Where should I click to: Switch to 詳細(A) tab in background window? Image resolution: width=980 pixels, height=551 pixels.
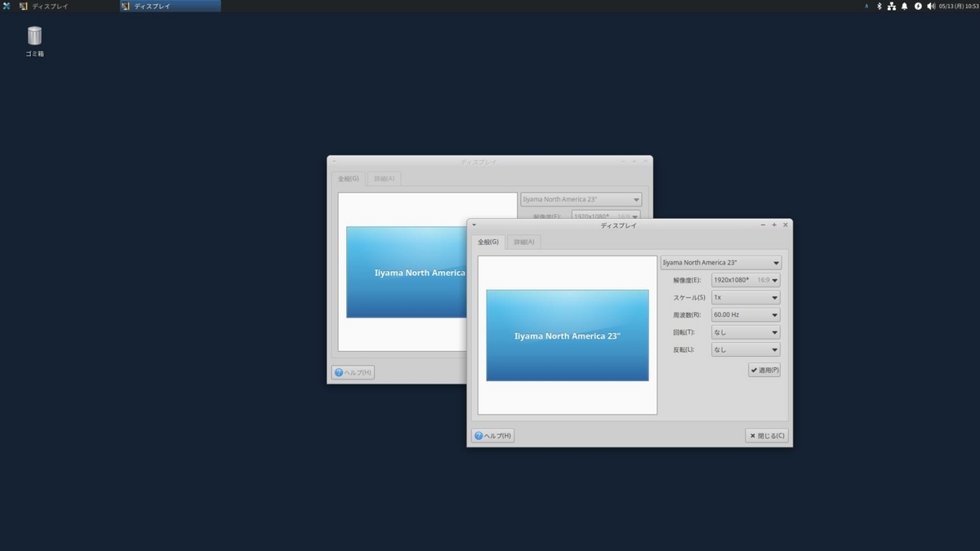pyautogui.click(x=385, y=179)
